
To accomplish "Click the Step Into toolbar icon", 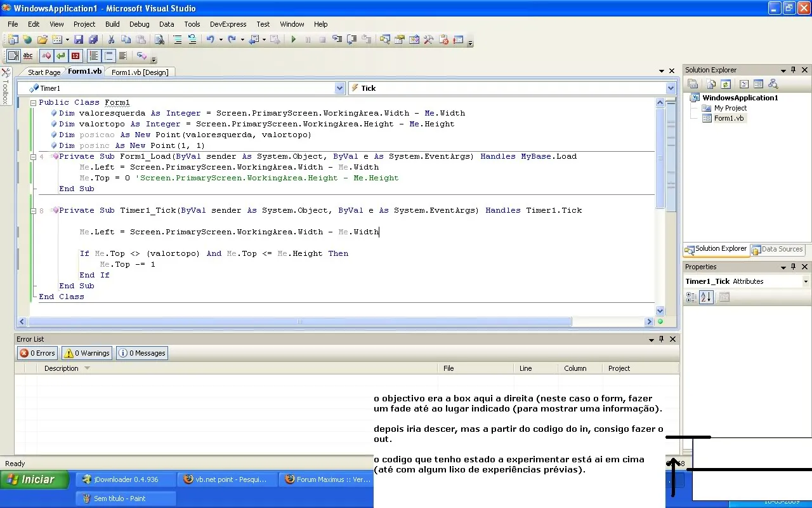I will click(337, 39).
